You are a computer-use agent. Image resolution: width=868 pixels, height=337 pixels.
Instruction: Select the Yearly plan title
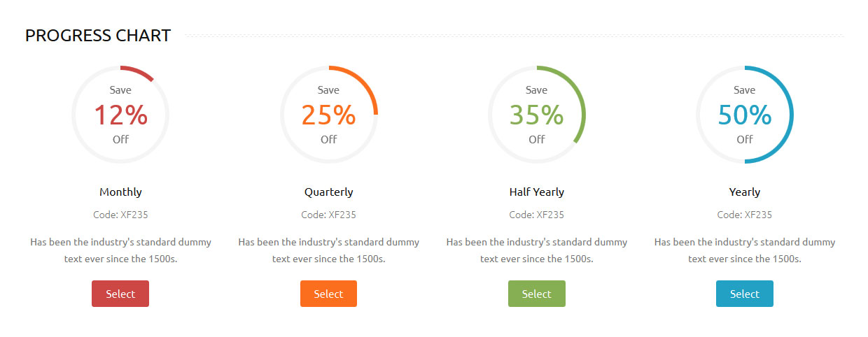pyautogui.click(x=744, y=192)
